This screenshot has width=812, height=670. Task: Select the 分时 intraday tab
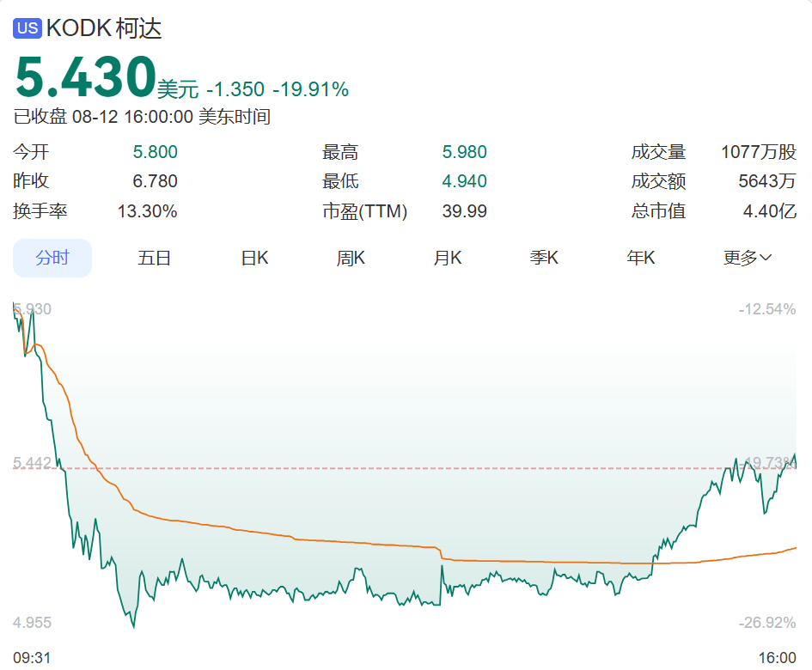tap(52, 258)
